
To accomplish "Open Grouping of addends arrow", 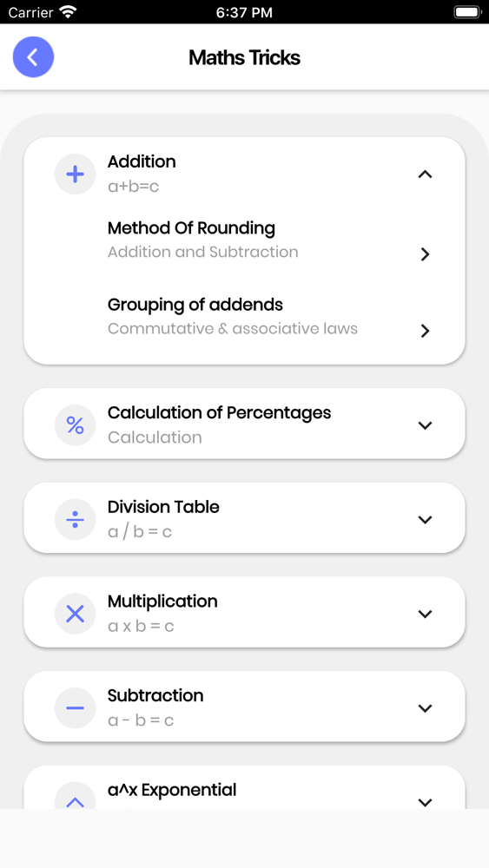I will [425, 331].
